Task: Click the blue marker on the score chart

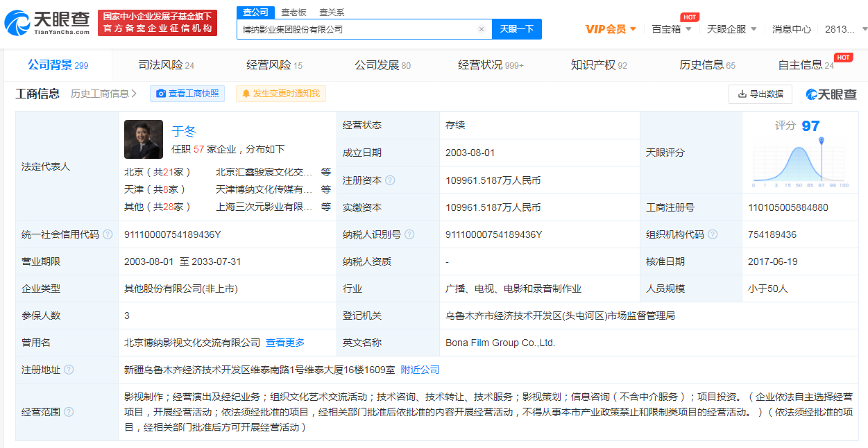Action: 822,141
